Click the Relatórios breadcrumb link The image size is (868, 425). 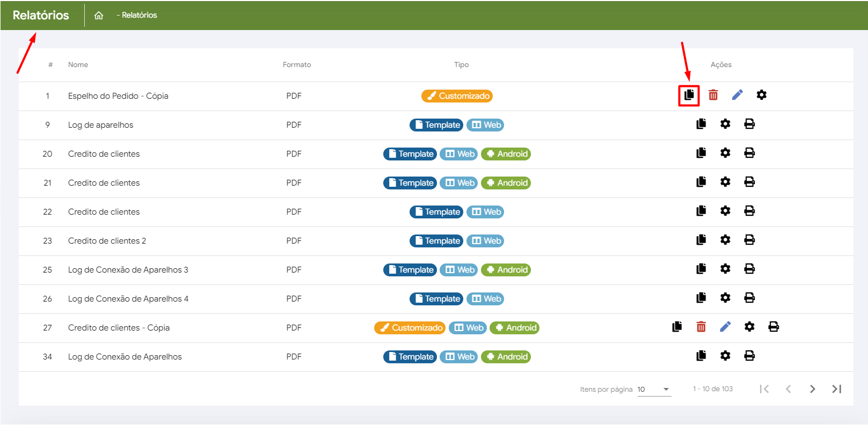coord(140,16)
